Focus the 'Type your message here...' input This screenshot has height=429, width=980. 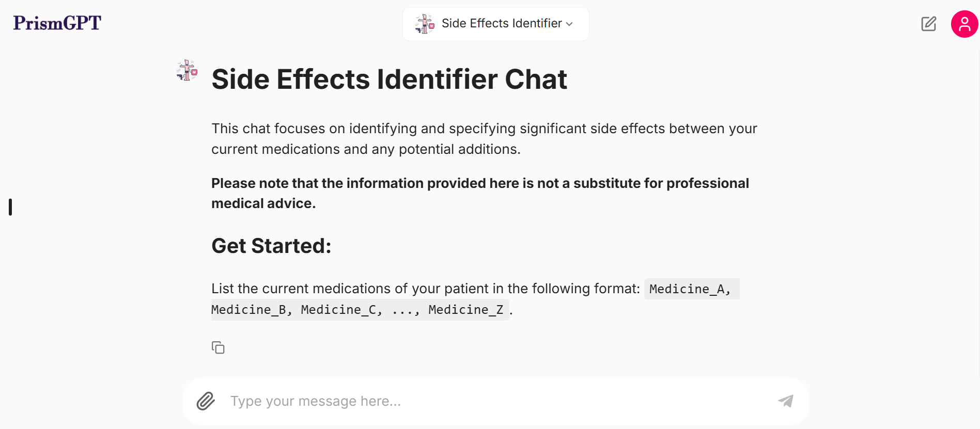click(x=496, y=401)
